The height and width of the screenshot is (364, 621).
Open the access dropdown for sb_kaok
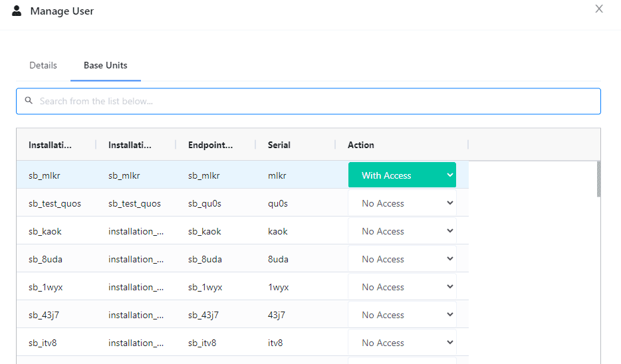[402, 231]
